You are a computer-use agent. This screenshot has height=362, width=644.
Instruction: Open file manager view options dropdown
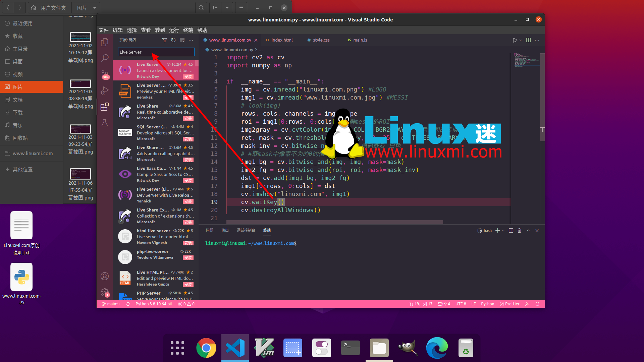click(x=227, y=8)
